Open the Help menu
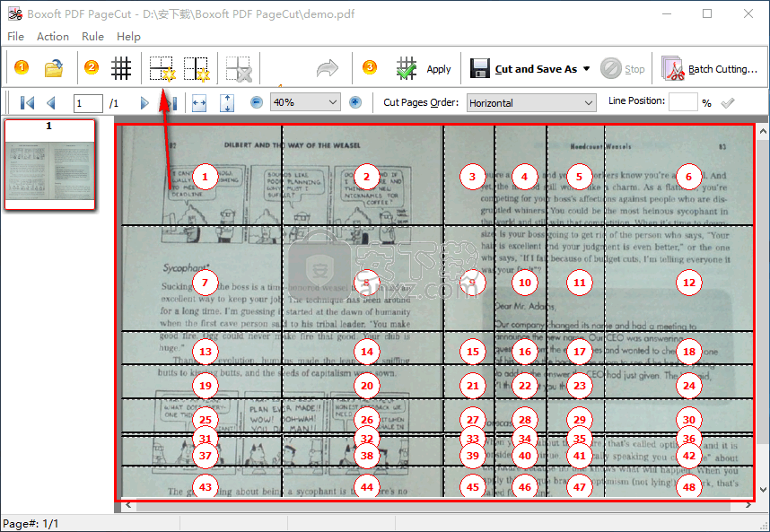Screen dimensions: 770x532 (128, 36)
